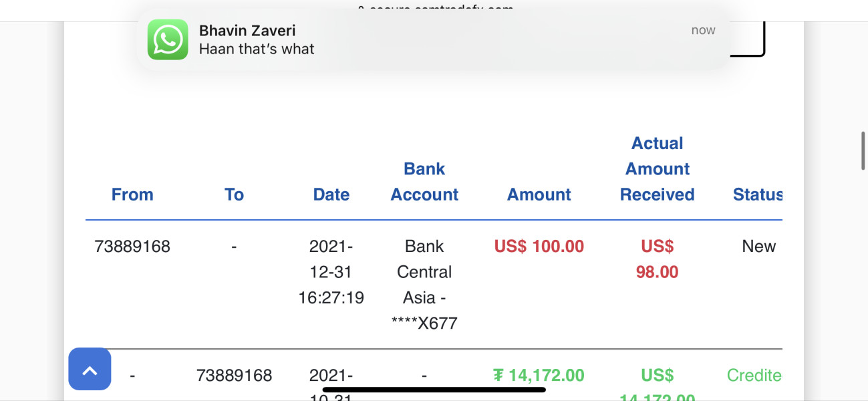Click the New status in first row
This screenshot has width=868, height=401.
pos(758,247)
